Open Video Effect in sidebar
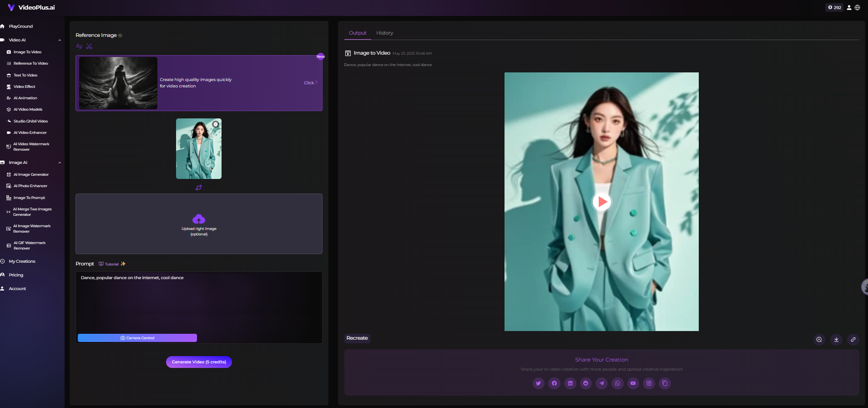 point(24,87)
